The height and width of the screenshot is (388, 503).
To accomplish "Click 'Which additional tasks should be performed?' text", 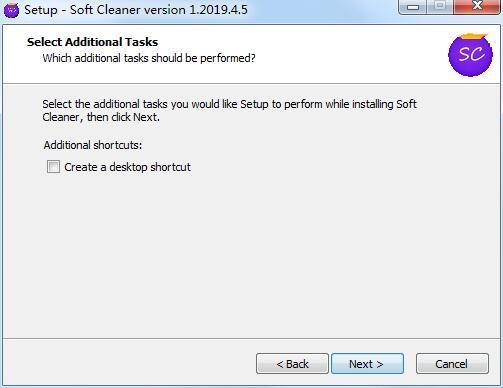I will tap(149, 58).
